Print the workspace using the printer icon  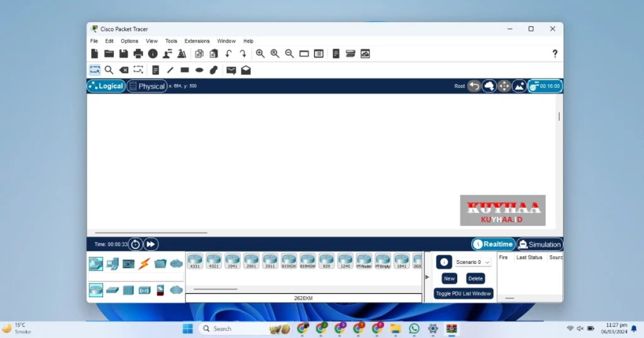coord(138,54)
